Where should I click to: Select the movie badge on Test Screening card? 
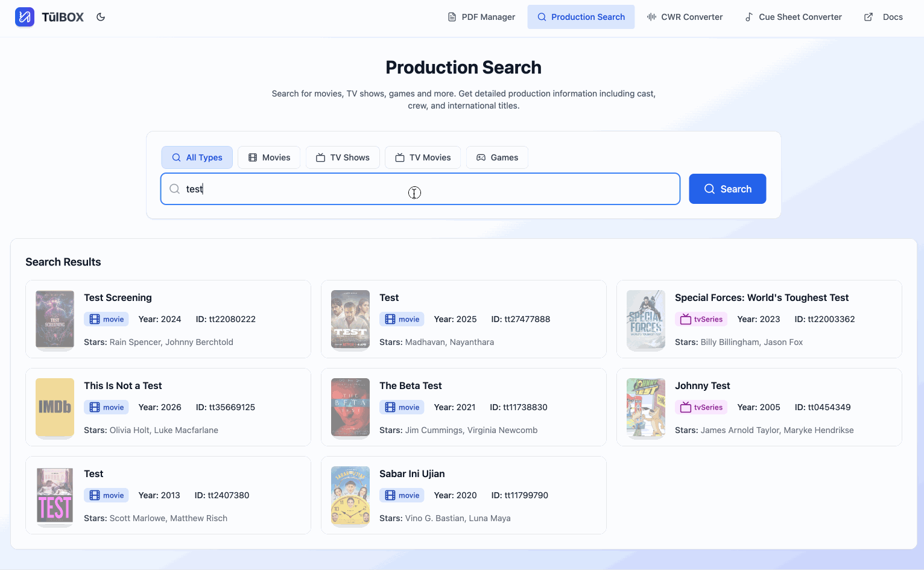106,319
